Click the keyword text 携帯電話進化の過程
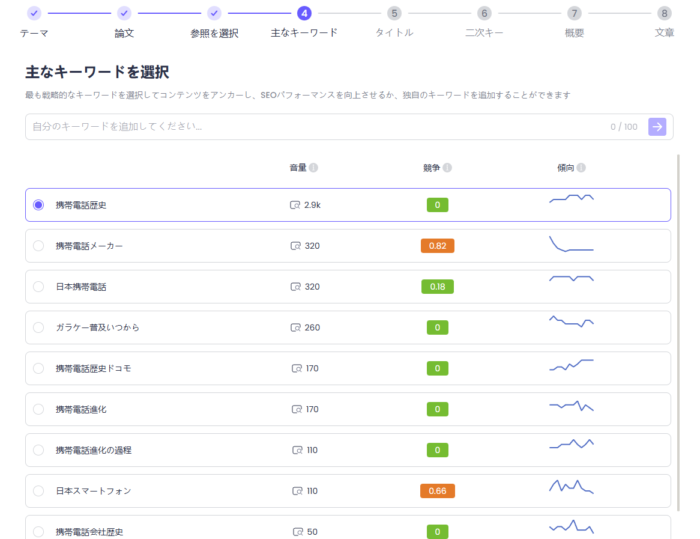The image size is (700, 539). (93, 450)
